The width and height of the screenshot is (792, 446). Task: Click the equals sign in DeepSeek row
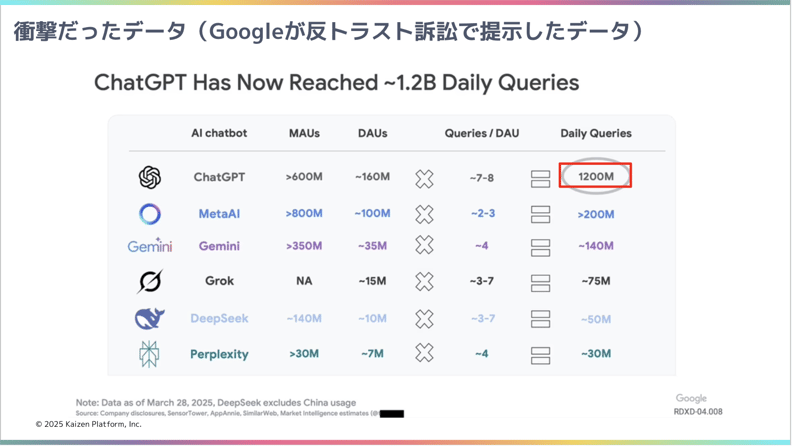(540, 319)
